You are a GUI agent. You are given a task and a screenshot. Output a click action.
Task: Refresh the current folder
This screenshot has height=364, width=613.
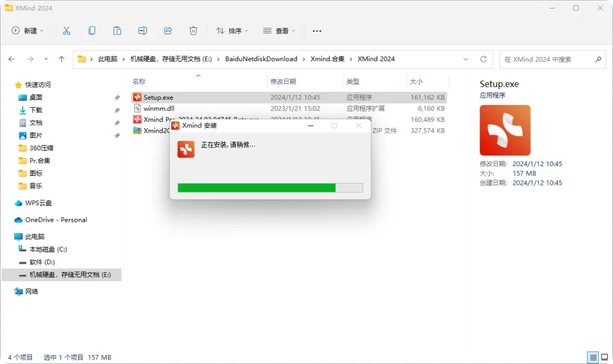pyautogui.click(x=484, y=59)
